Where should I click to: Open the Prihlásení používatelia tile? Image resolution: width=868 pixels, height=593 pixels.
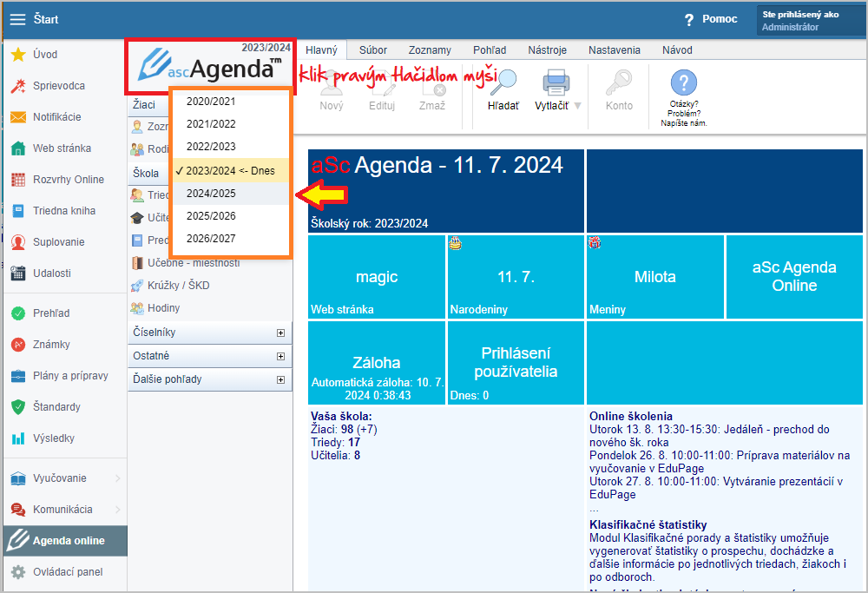pyautogui.click(x=516, y=363)
